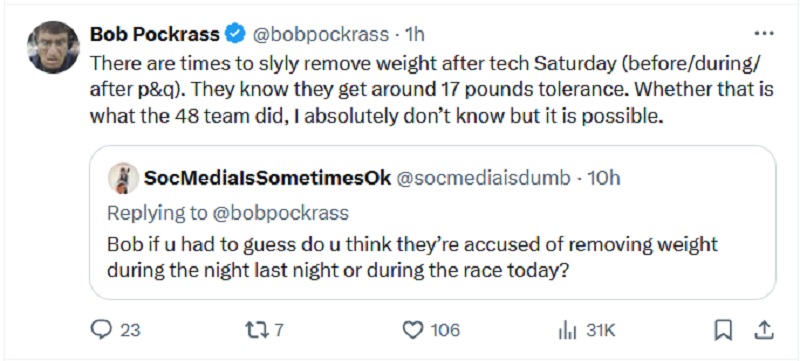Click the reply comment bubble icon
Viewport: 800px width, 361px height.
pyautogui.click(x=101, y=330)
